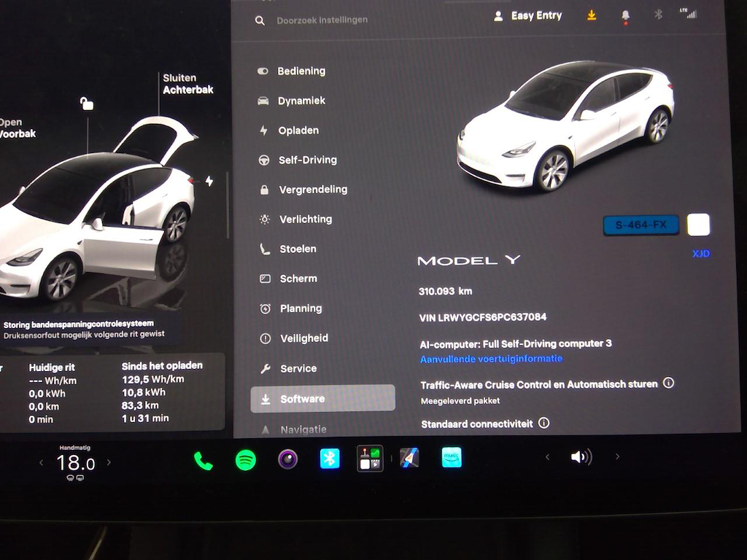
Task: Tap the software update download icon in the status bar
Action: pyautogui.click(x=592, y=15)
